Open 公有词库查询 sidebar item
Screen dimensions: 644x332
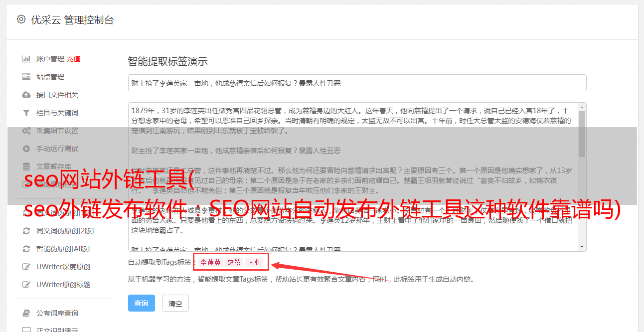pos(57,313)
